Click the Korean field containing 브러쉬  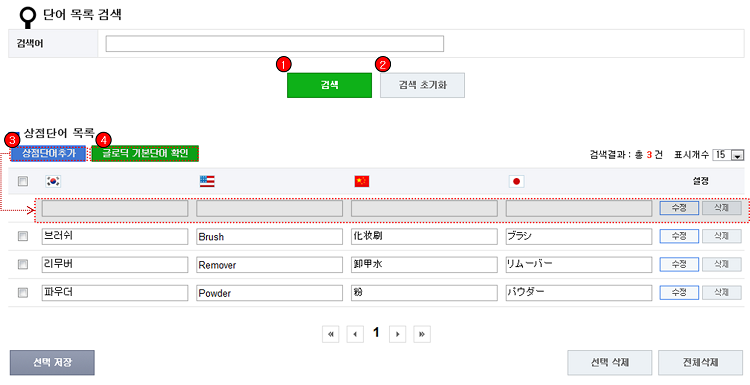(x=115, y=237)
